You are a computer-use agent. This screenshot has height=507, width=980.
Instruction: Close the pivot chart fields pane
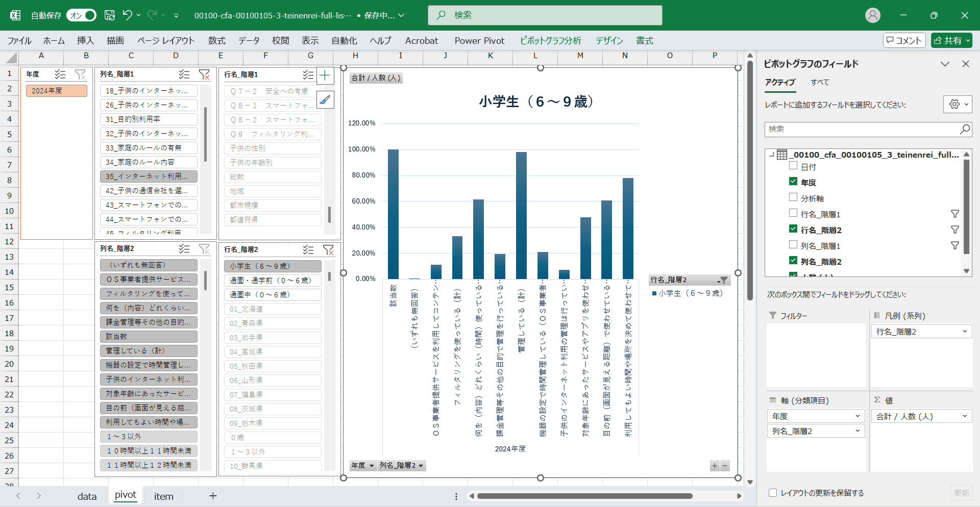(x=965, y=64)
